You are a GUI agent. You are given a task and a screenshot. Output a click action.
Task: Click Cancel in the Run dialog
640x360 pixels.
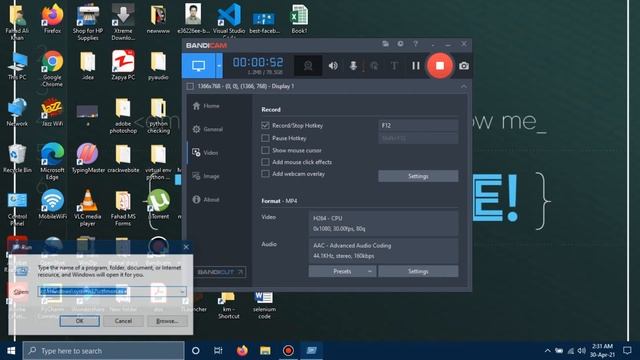click(123, 321)
